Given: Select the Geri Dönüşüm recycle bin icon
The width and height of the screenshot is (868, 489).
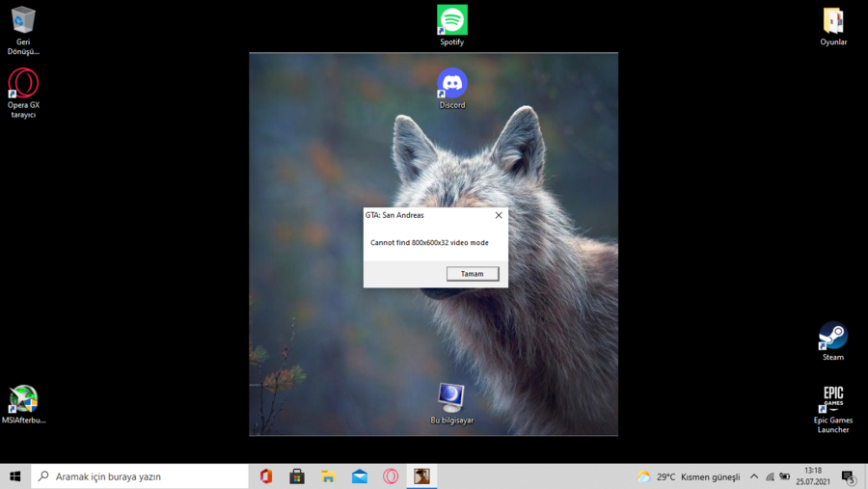Looking at the screenshot, I should point(23,31).
